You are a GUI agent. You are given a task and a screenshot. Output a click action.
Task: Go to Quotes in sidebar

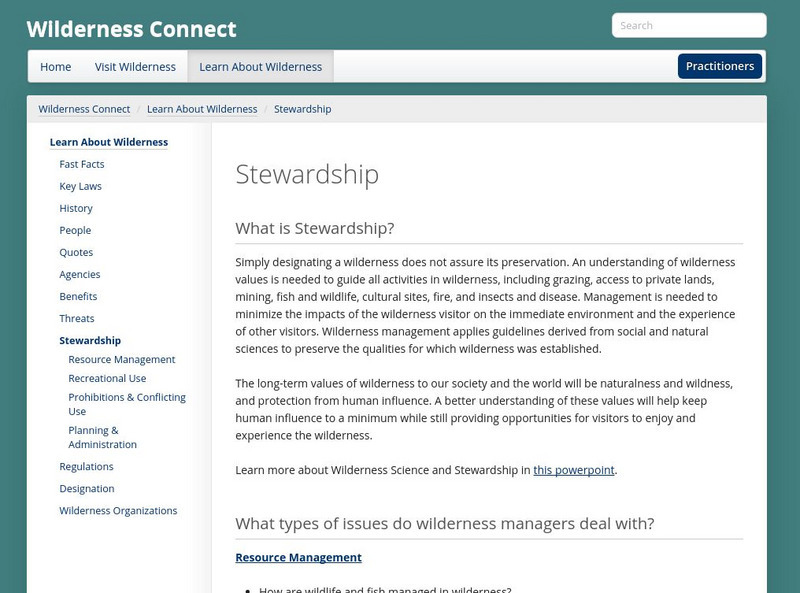[x=76, y=252]
